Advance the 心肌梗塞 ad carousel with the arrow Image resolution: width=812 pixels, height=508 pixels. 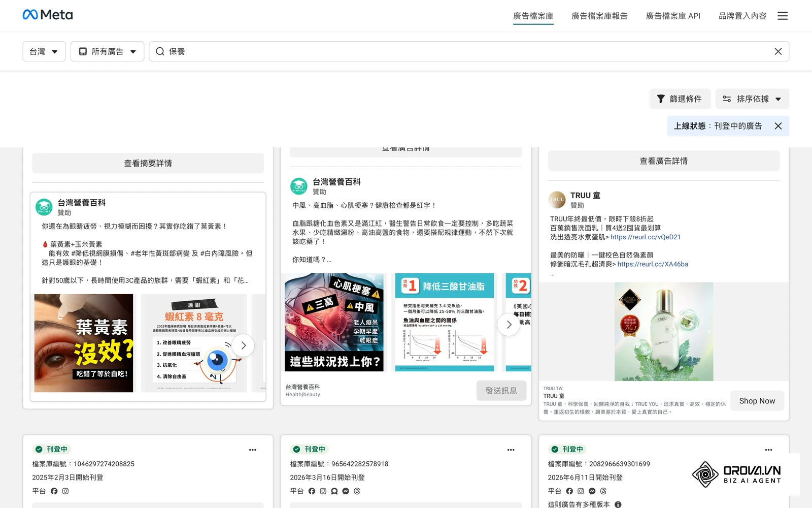point(509,325)
